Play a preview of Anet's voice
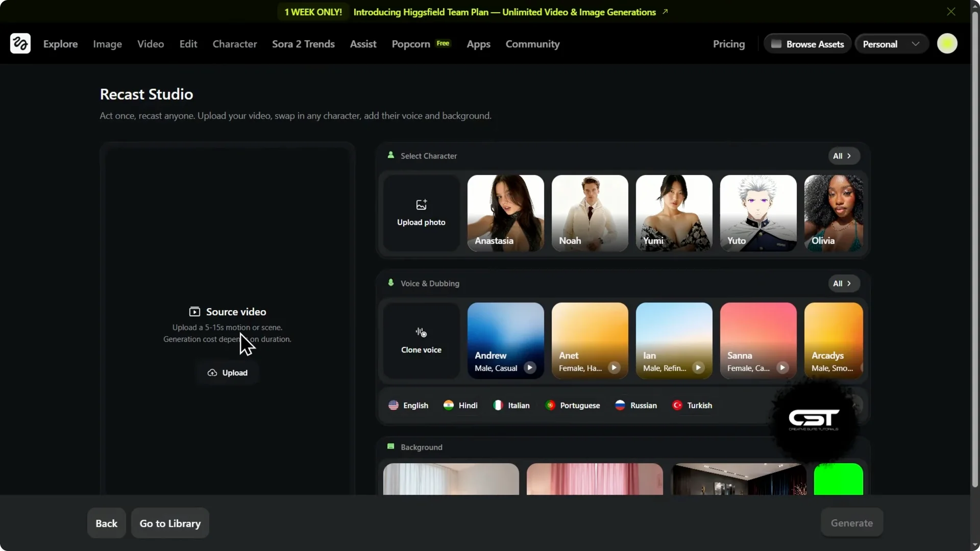The image size is (980, 551). 614,367
